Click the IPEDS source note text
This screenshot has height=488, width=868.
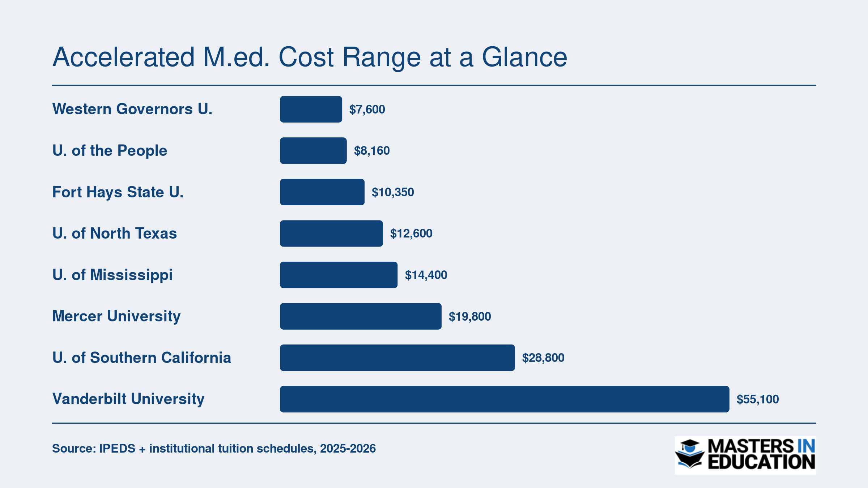pyautogui.click(x=214, y=449)
